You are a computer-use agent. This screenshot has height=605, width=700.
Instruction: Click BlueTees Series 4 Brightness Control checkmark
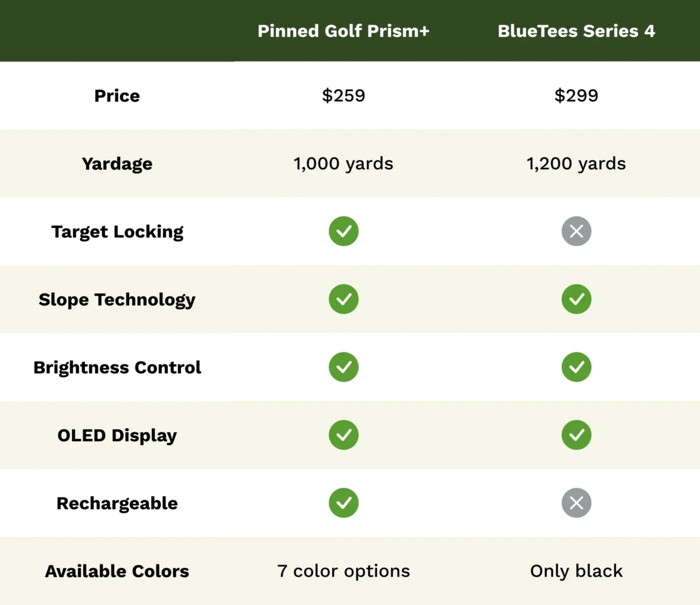pos(576,367)
